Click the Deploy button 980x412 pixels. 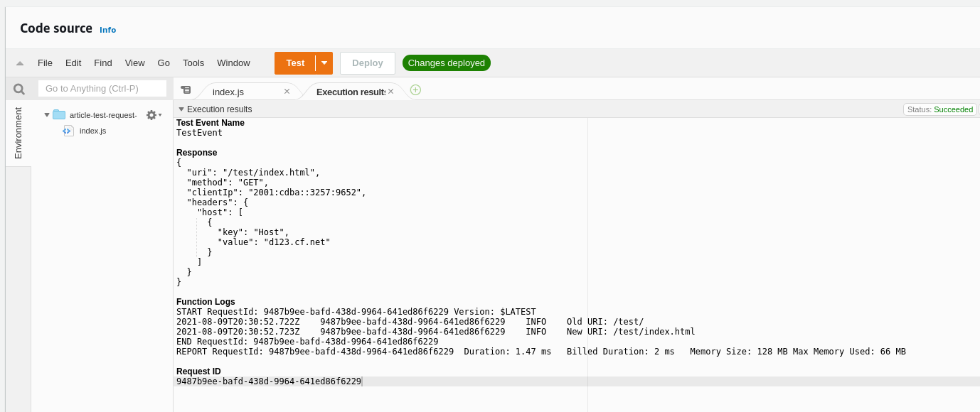[367, 63]
